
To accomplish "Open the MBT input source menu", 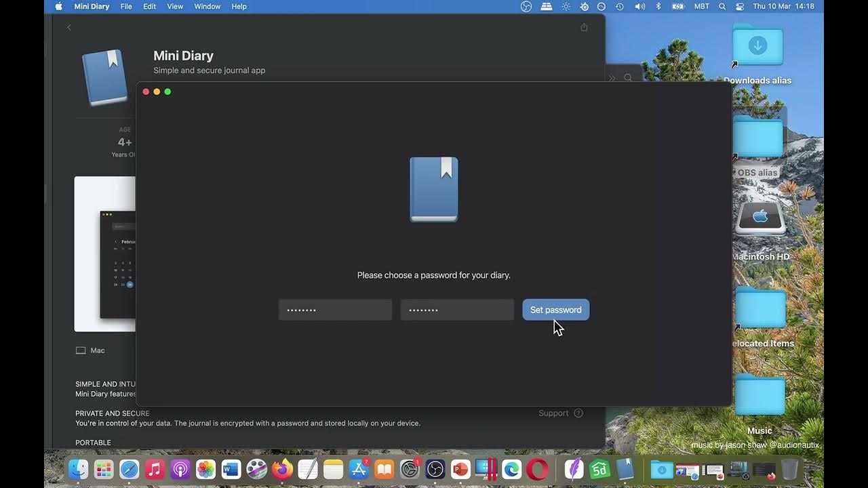I will point(702,6).
